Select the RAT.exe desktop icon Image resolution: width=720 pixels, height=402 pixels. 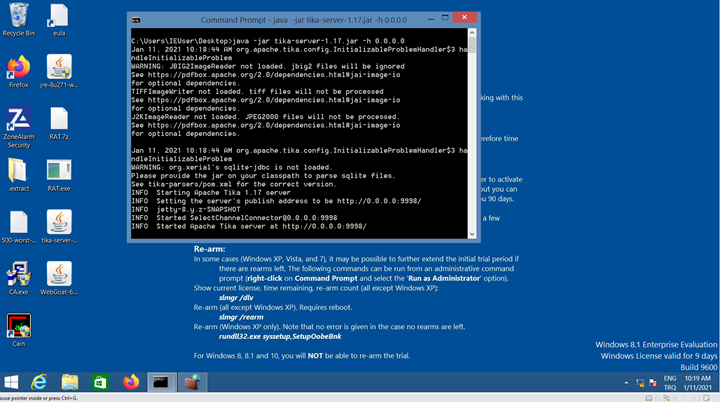tap(59, 175)
